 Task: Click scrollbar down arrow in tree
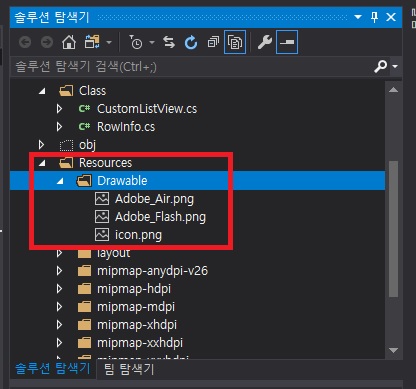(x=393, y=350)
